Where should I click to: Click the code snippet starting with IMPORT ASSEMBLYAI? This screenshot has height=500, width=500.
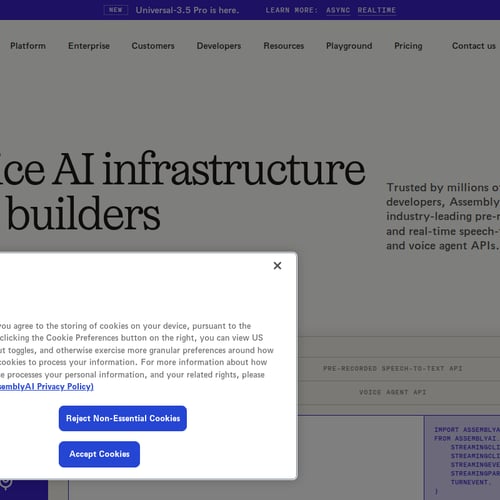(x=467, y=460)
